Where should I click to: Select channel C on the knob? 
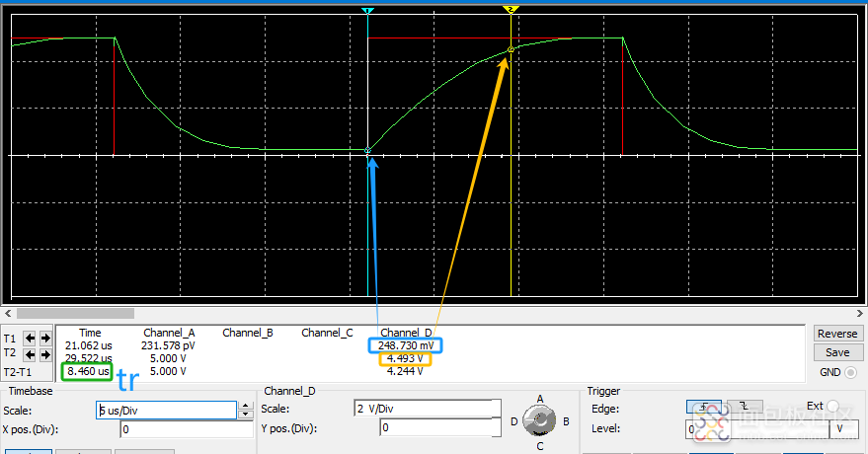click(540, 446)
